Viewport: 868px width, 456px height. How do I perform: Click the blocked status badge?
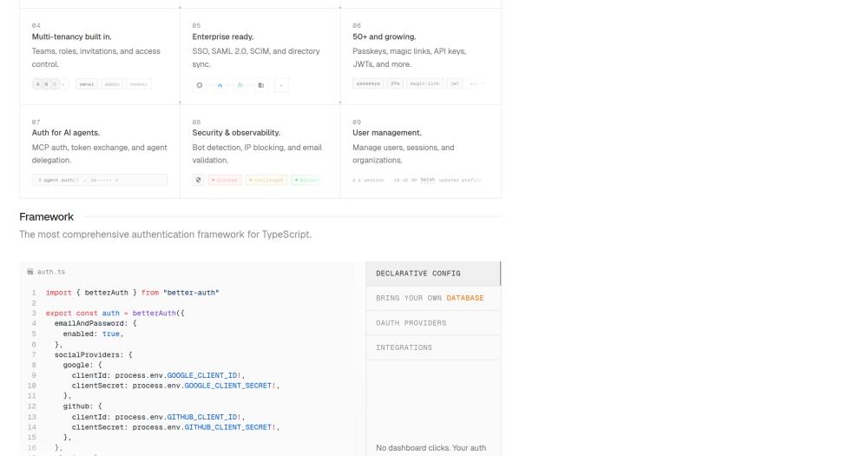tap(225, 180)
